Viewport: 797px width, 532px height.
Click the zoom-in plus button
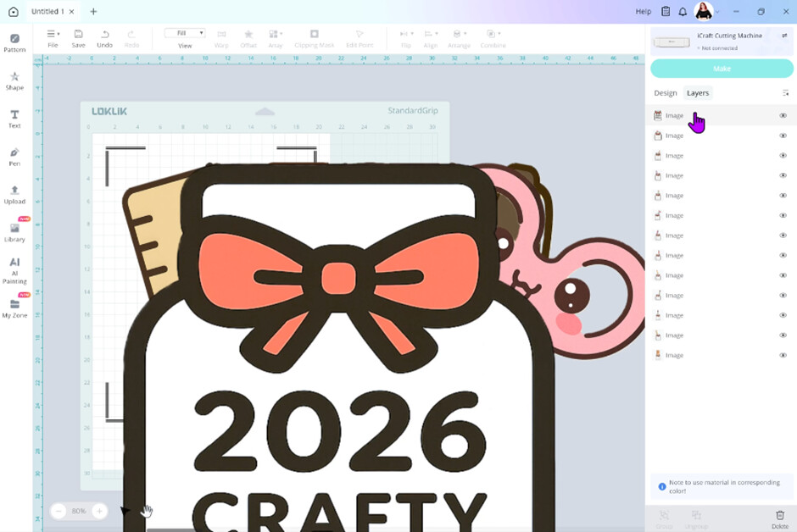pos(99,511)
